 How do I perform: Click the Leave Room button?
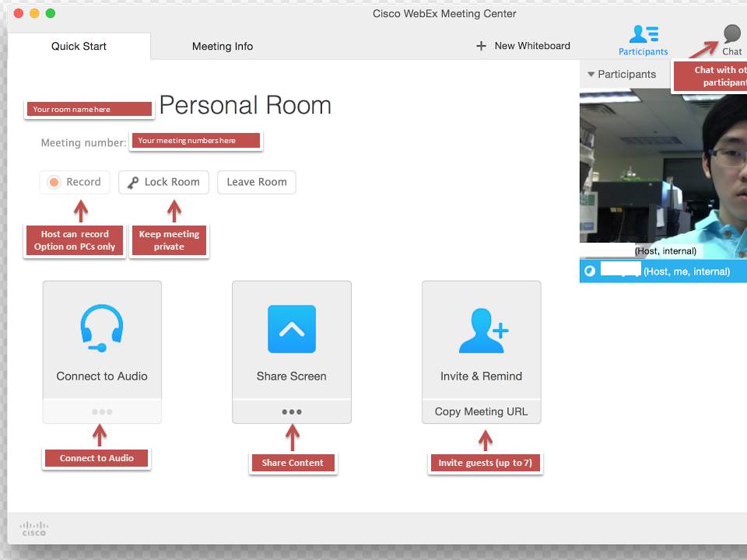[256, 182]
